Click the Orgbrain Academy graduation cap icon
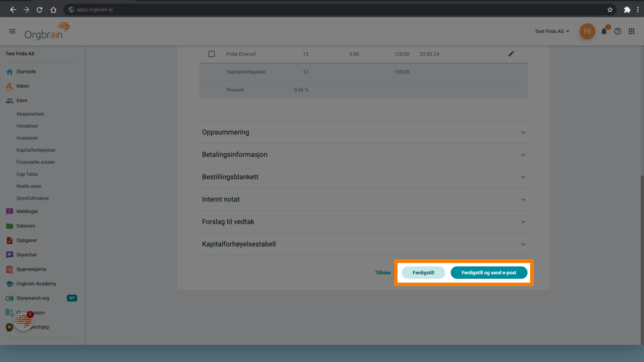The image size is (644, 362). (9, 284)
